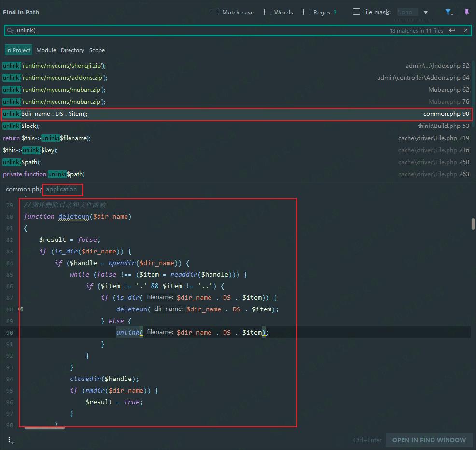Enable the Regex checkbox
The width and height of the screenshot is (476, 450).
click(307, 12)
